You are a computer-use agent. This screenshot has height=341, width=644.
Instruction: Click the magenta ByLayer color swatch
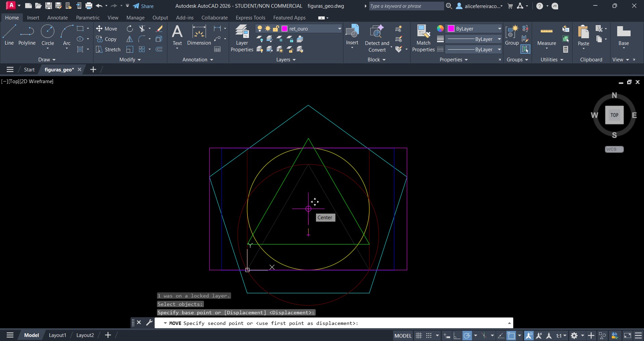(451, 29)
